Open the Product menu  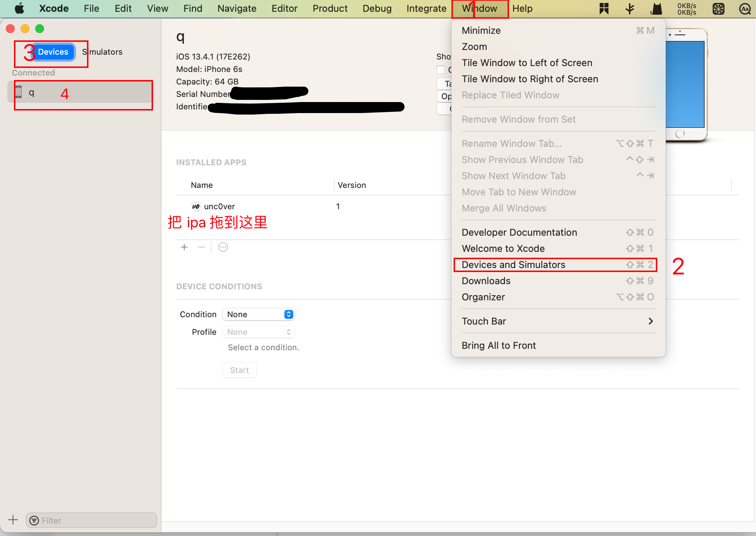click(x=330, y=8)
